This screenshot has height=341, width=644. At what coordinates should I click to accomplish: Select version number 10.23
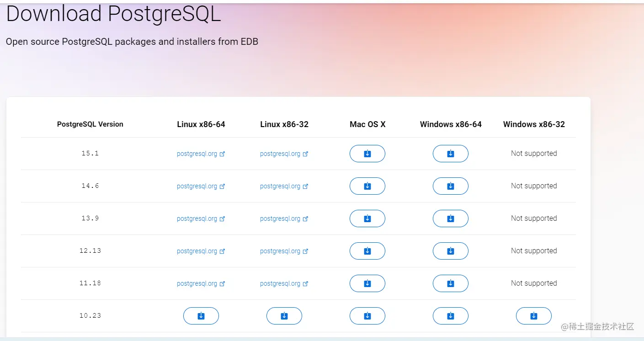[90, 316]
